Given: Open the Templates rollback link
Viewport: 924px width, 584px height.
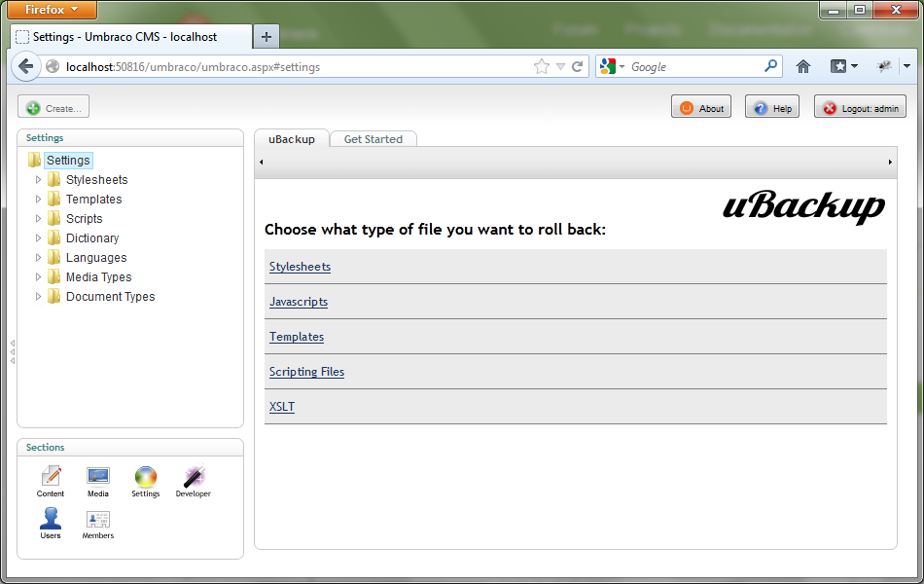Looking at the screenshot, I should [297, 337].
